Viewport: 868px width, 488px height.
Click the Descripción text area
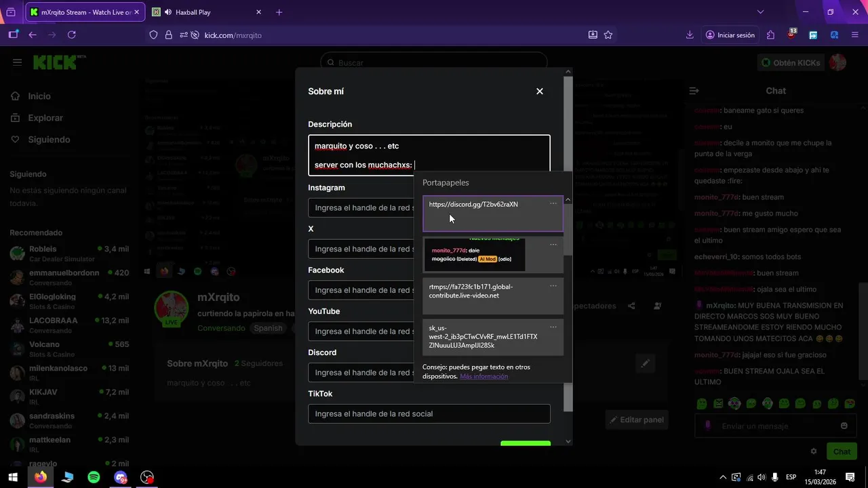429,155
